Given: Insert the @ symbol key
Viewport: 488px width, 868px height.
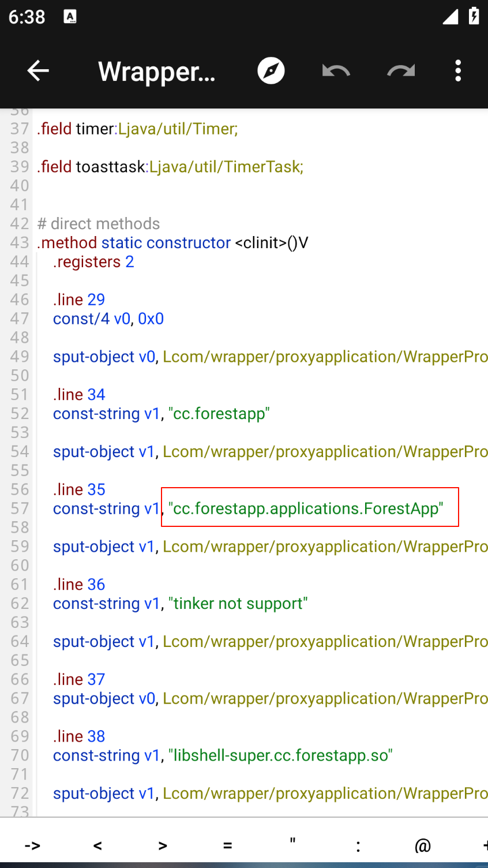Looking at the screenshot, I should pyautogui.click(x=423, y=845).
